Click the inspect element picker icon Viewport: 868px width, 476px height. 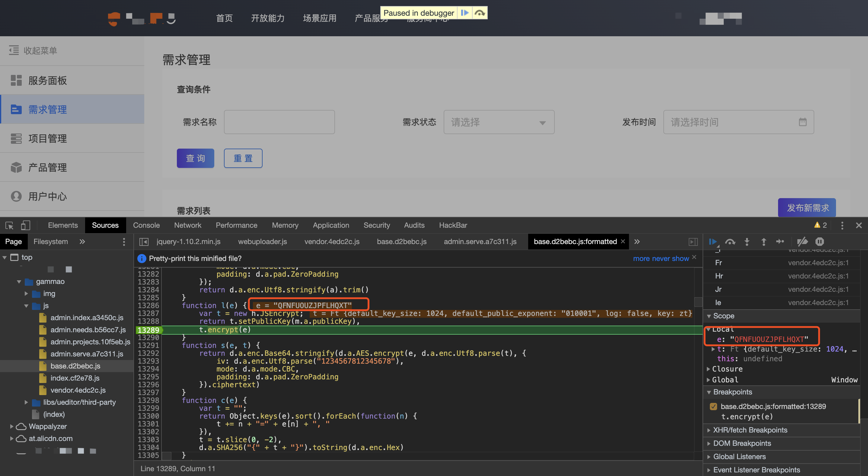point(9,225)
